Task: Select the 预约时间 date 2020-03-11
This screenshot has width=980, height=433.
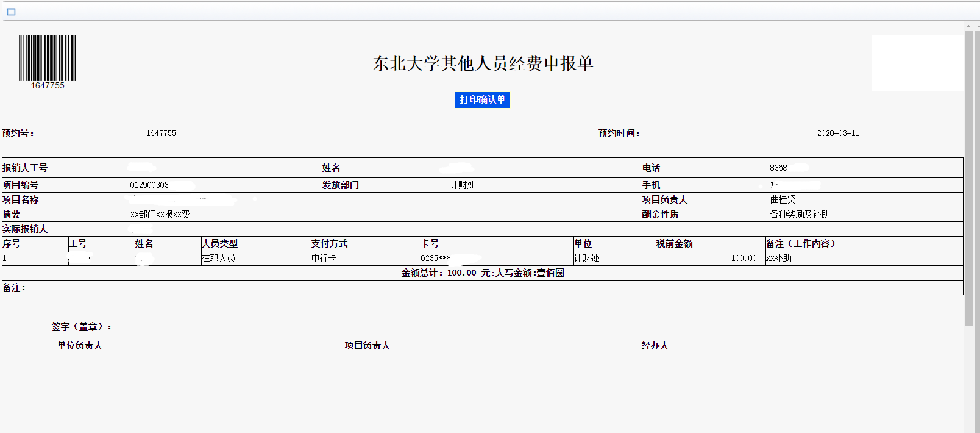Action: (838, 133)
